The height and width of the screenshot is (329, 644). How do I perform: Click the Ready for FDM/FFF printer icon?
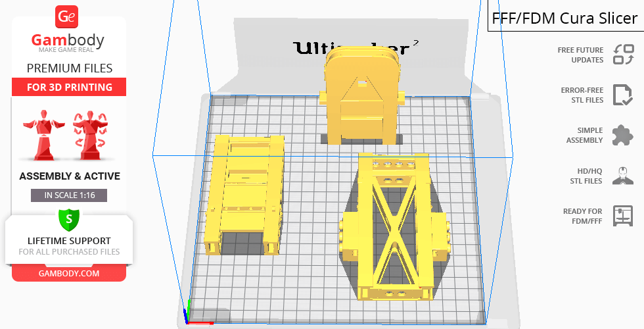(x=623, y=216)
